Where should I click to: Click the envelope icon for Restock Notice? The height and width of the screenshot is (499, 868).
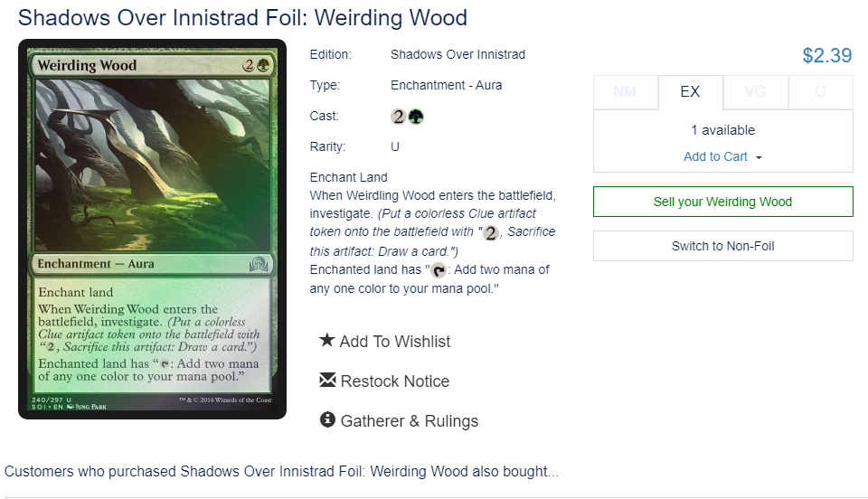[x=327, y=380]
